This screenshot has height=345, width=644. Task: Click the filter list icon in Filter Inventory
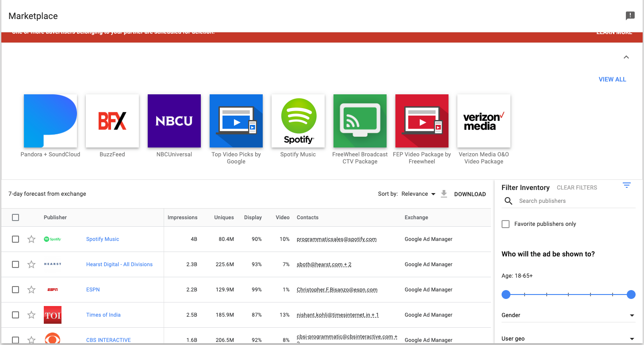(626, 185)
